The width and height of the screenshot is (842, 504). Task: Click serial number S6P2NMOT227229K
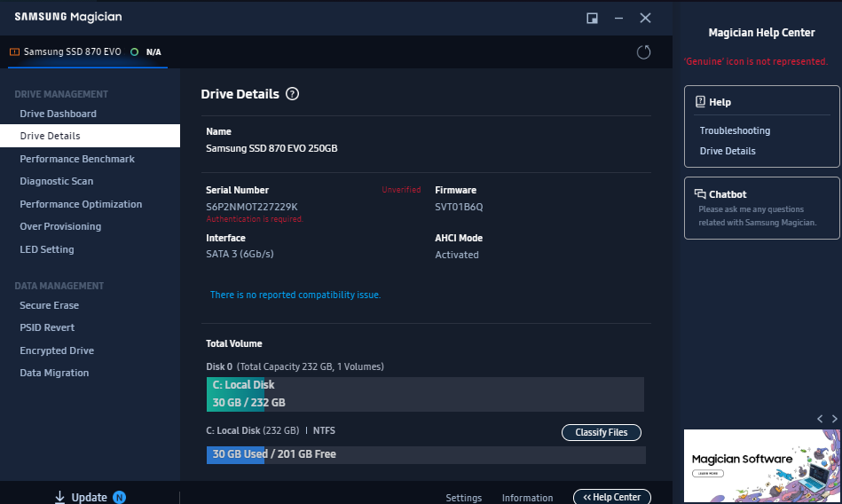251,207
